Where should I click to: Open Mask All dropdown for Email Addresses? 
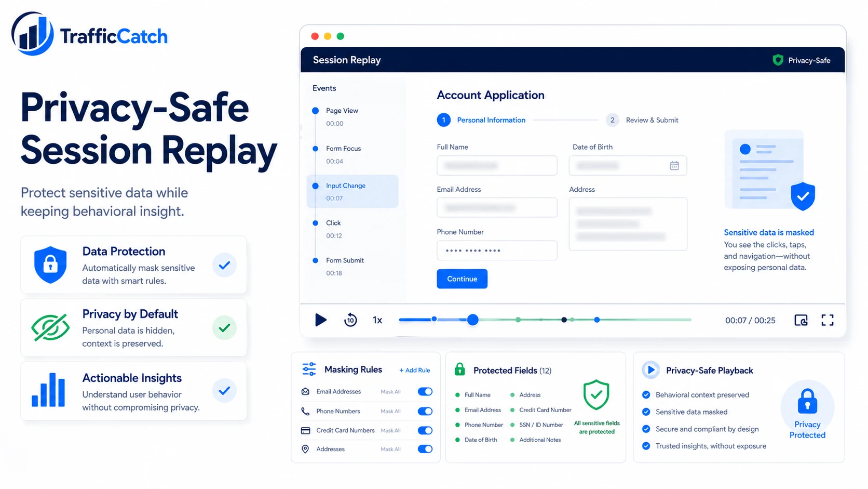click(390, 392)
